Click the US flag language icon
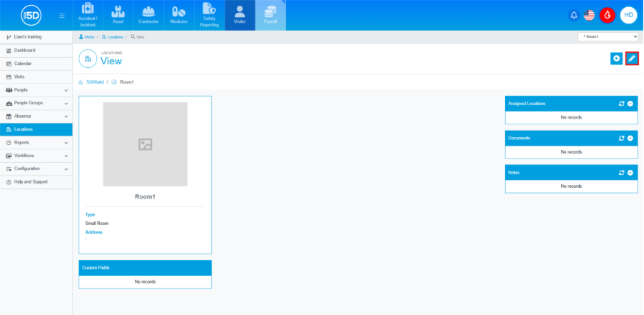Viewport: 644px width, 315px height. (589, 15)
